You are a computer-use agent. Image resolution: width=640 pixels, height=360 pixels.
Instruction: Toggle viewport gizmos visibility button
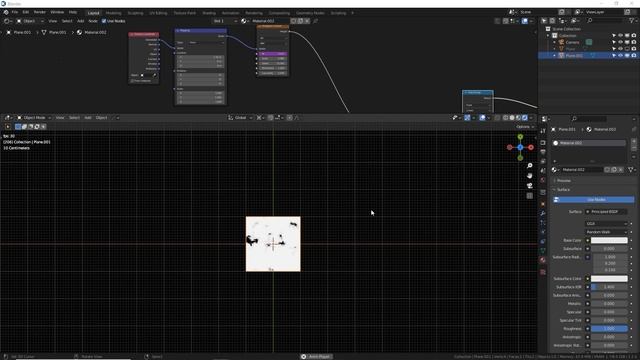coord(467,118)
